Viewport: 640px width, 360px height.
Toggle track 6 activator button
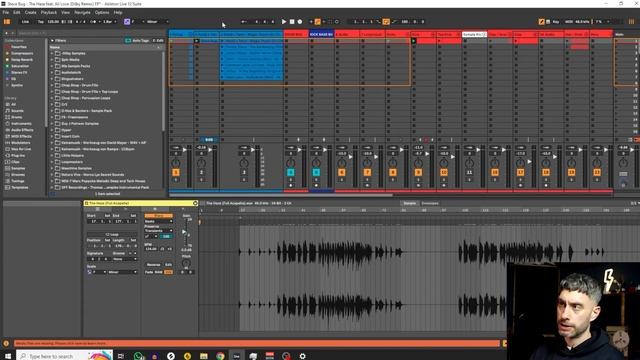(342, 173)
